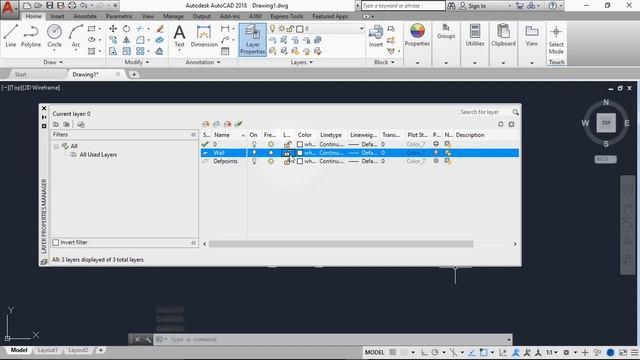Check the Invert filter checkbox
Screen dimensions: 640x360
coord(56,242)
